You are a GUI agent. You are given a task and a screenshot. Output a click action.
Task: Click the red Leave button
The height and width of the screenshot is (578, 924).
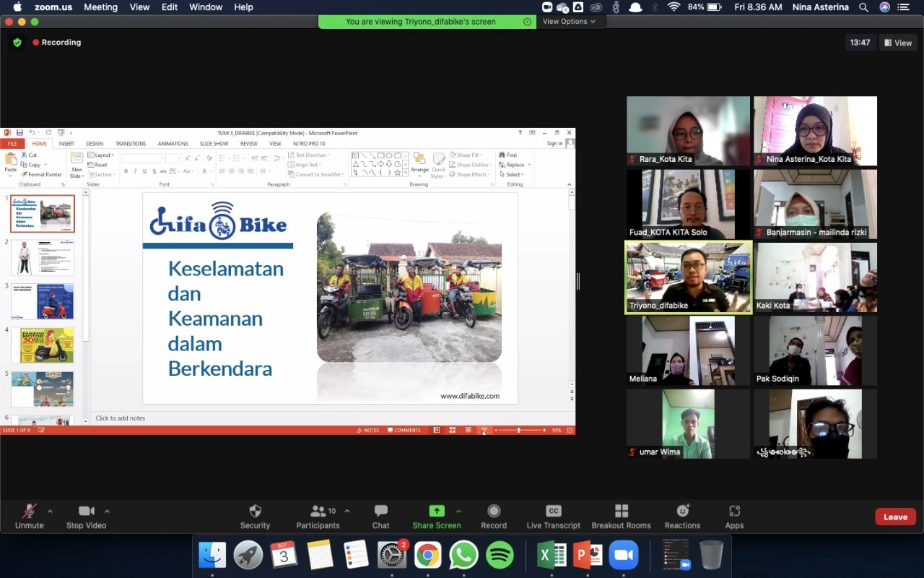(895, 517)
